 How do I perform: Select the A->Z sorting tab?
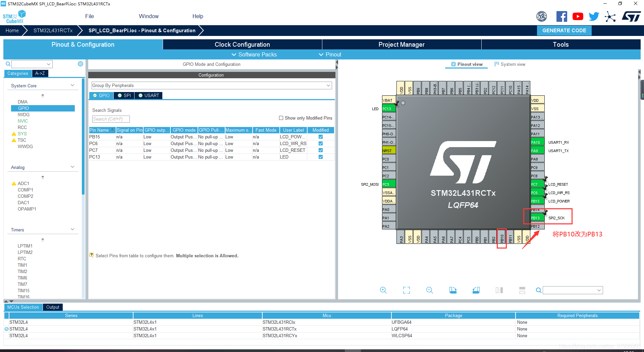40,73
